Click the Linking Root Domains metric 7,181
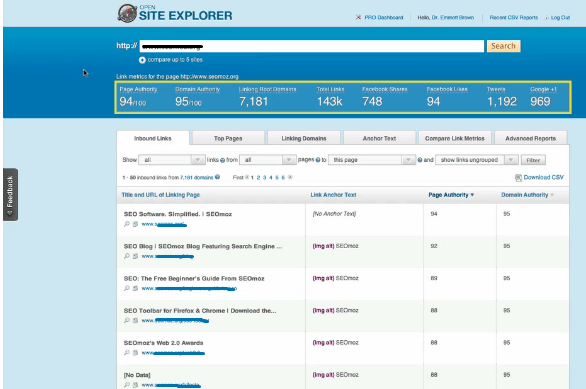This screenshot has height=389, width=586. 254,102
